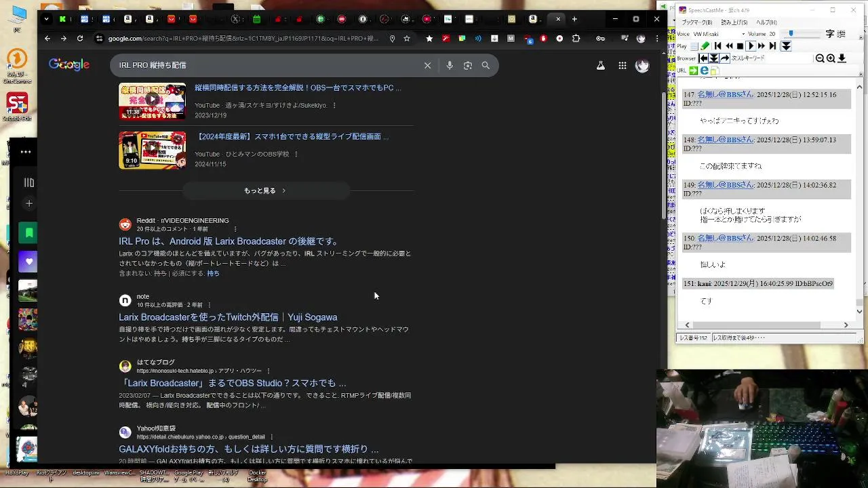Click the 持ち must-include link

click(x=213, y=274)
